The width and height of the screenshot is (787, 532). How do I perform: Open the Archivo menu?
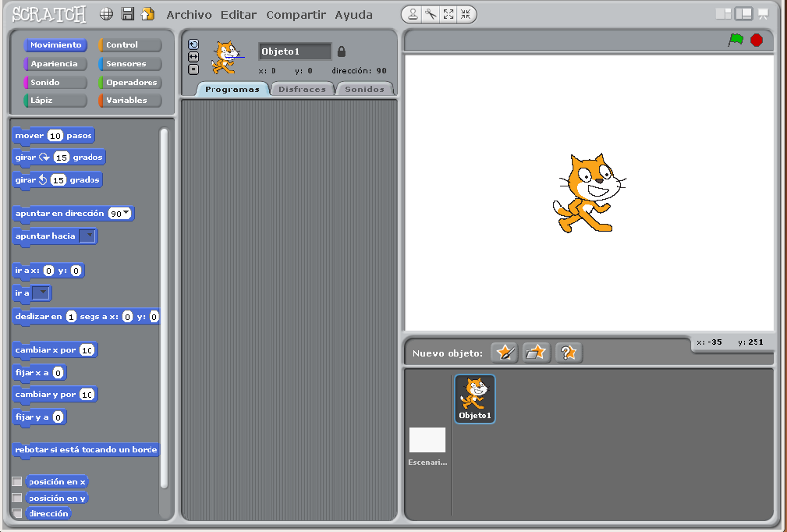pyautogui.click(x=188, y=15)
